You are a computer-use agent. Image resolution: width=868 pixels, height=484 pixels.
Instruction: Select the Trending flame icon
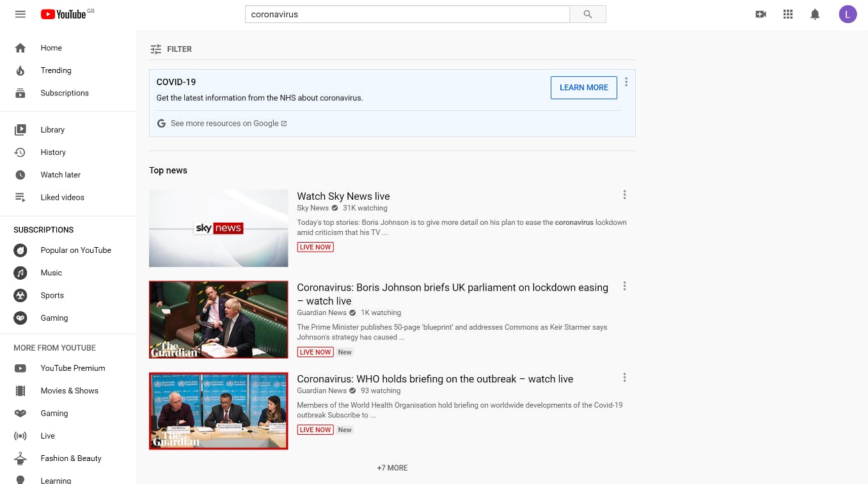[x=20, y=70]
